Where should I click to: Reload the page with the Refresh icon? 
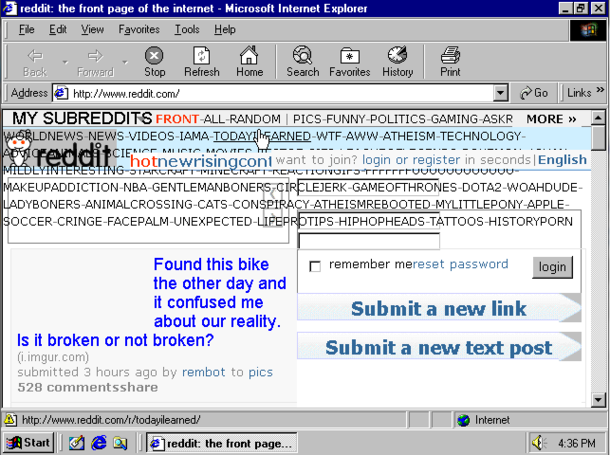[x=202, y=62]
